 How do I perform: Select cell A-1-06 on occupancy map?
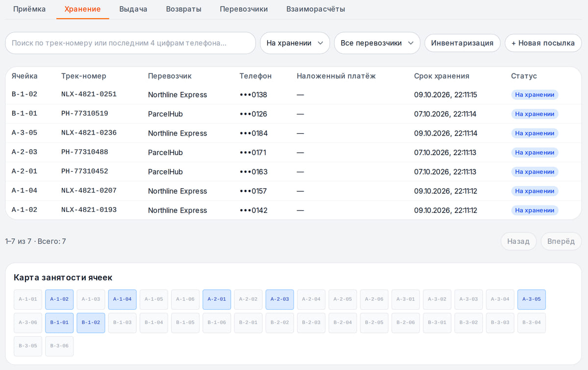point(185,300)
